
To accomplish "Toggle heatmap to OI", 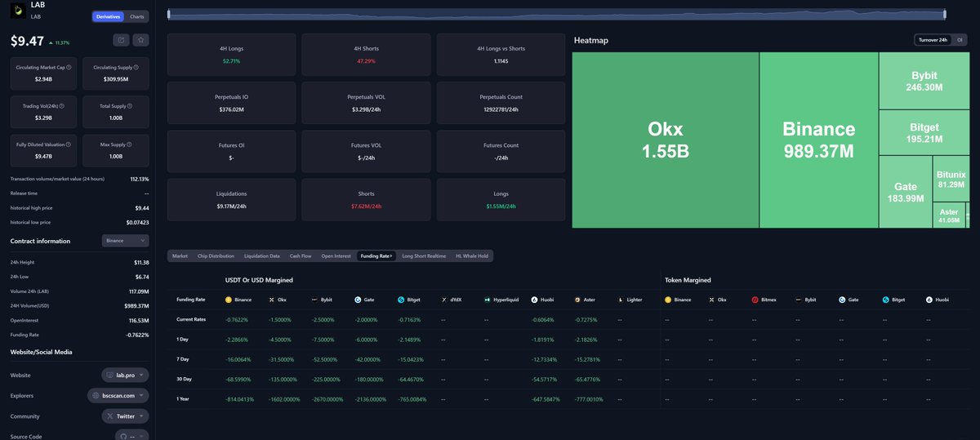I will click(x=960, y=40).
